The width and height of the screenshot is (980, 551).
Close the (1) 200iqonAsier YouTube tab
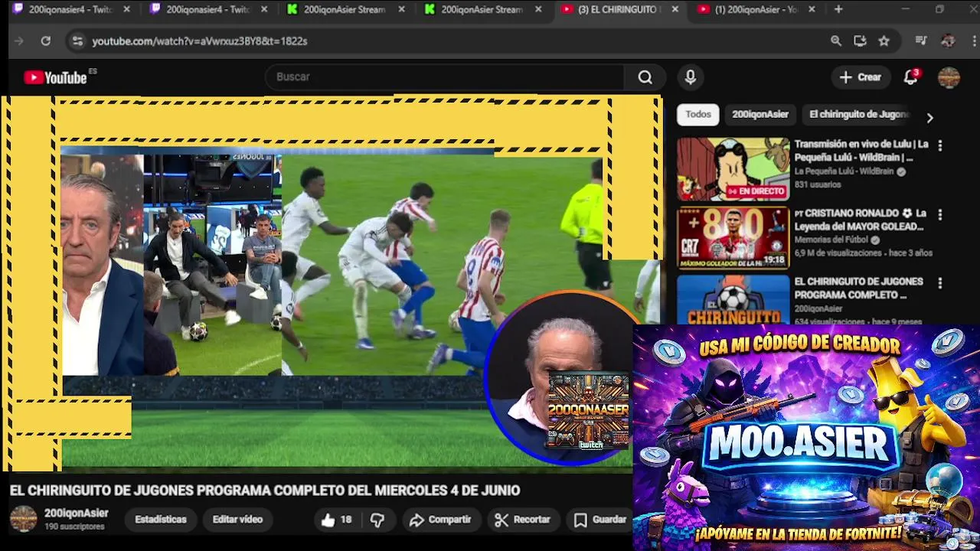pos(812,9)
